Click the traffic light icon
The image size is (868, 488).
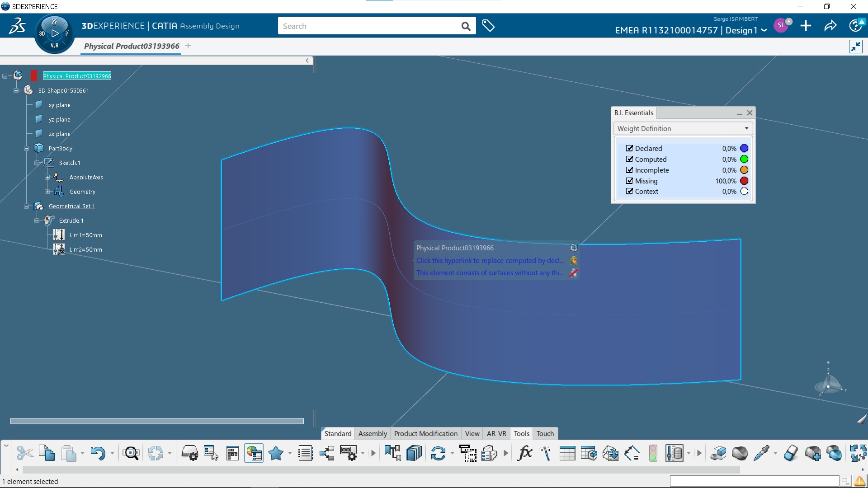click(x=653, y=453)
